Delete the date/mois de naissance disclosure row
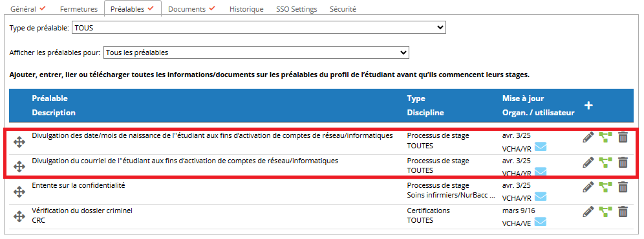This screenshot has width=644, height=239. (x=623, y=137)
